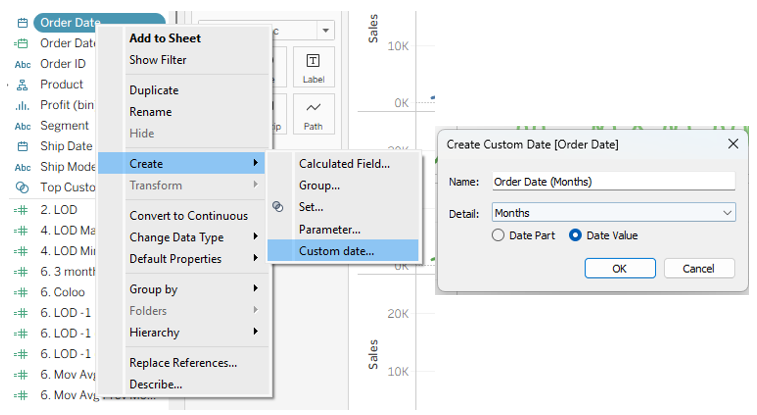
Task: Click the measure icon next to 6. Coloo
Action: [21, 292]
